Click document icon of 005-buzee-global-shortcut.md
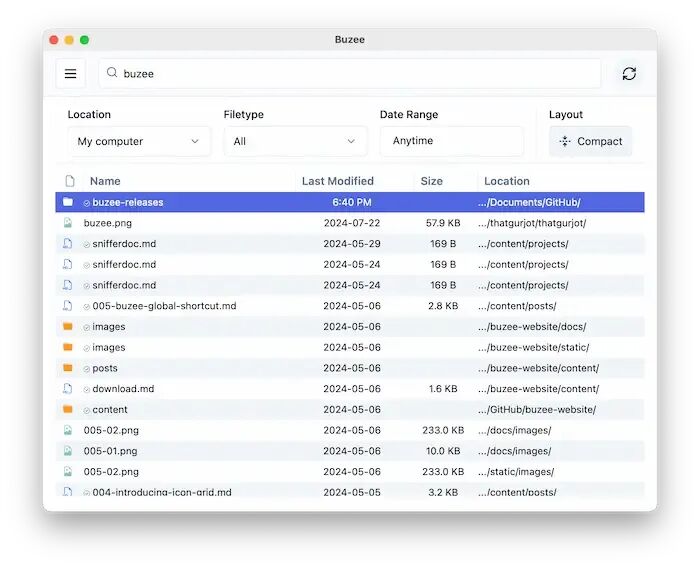 pyautogui.click(x=67, y=305)
